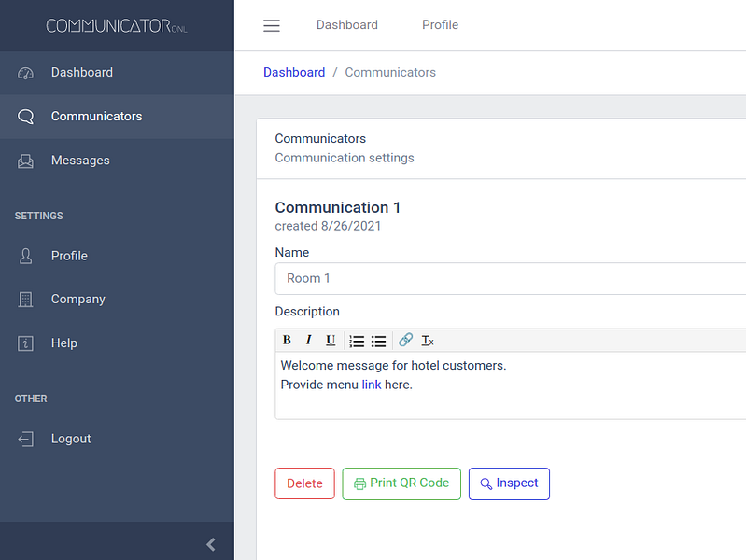
Task: Open Company settings from the sidebar
Action: tap(117, 300)
